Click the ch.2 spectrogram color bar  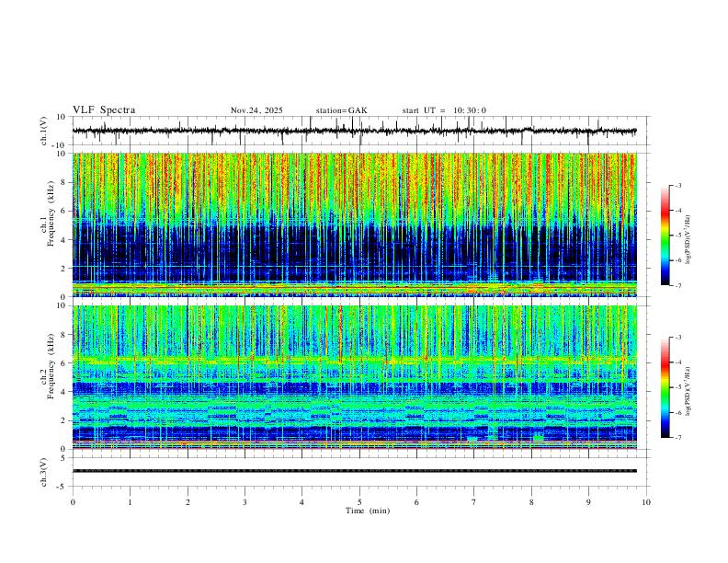pos(665,387)
